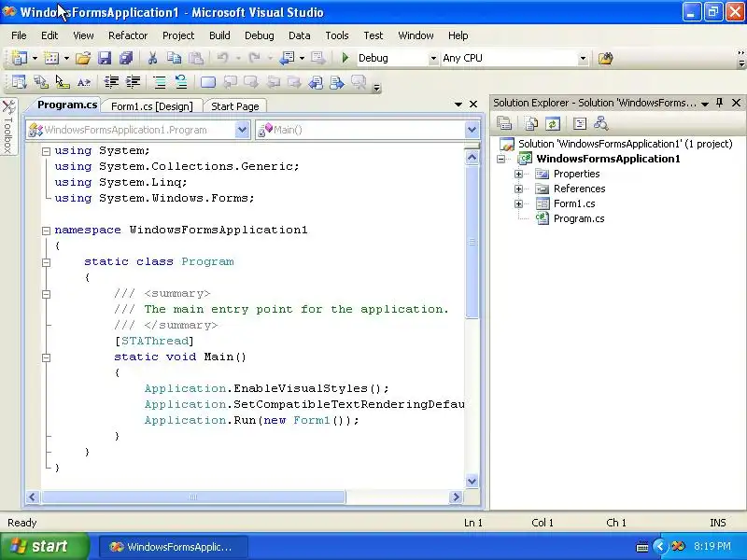Click the Navigate Backward icon

pos(287,58)
